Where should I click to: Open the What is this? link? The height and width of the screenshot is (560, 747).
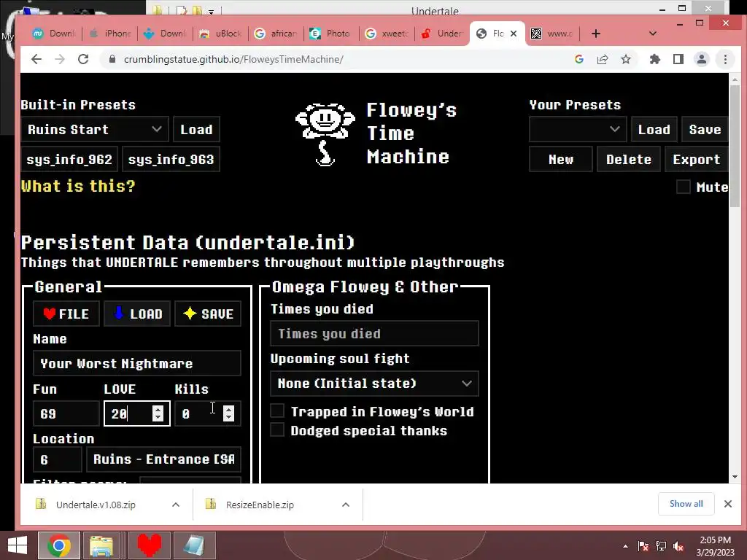click(78, 186)
